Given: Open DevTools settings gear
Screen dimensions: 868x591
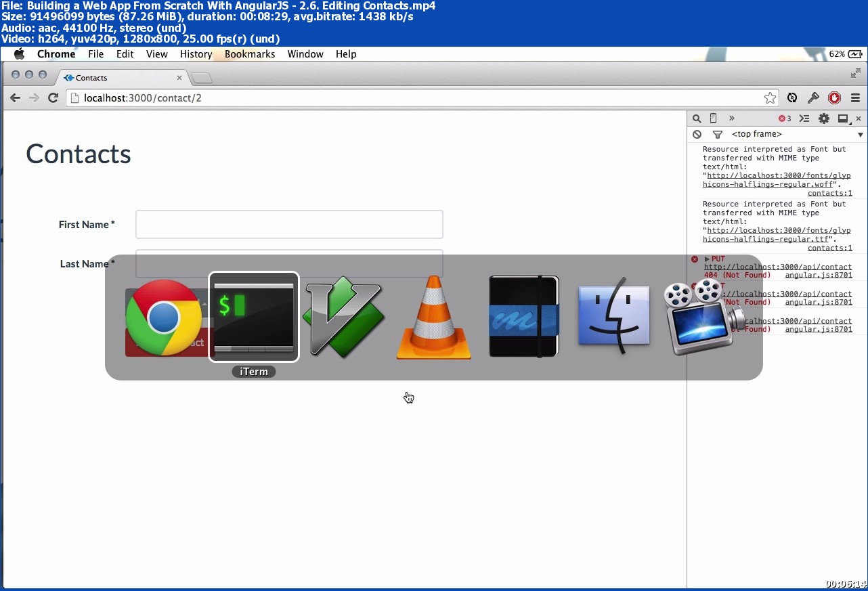Looking at the screenshot, I should tap(823, 118).
